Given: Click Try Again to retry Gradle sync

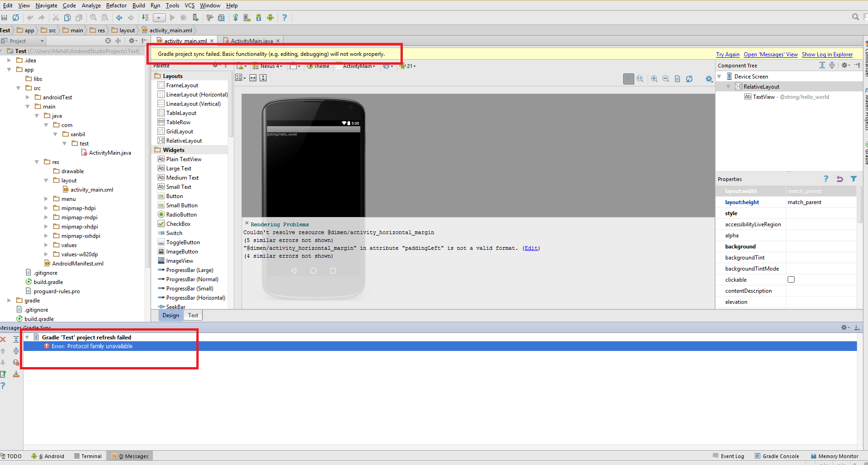Looking at the screenshot, I should click(728, 54).
